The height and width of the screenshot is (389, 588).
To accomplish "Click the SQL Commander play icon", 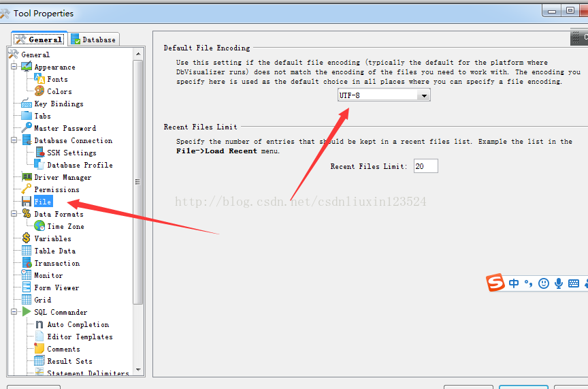I will click(27, 311).
